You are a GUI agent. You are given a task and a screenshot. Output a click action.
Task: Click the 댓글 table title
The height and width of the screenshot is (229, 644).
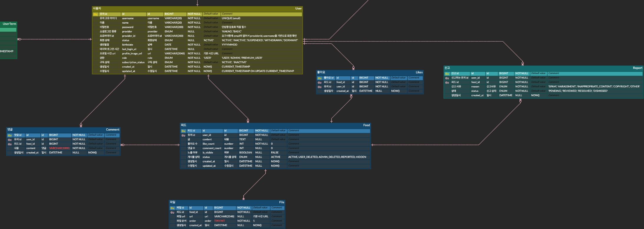10,130
